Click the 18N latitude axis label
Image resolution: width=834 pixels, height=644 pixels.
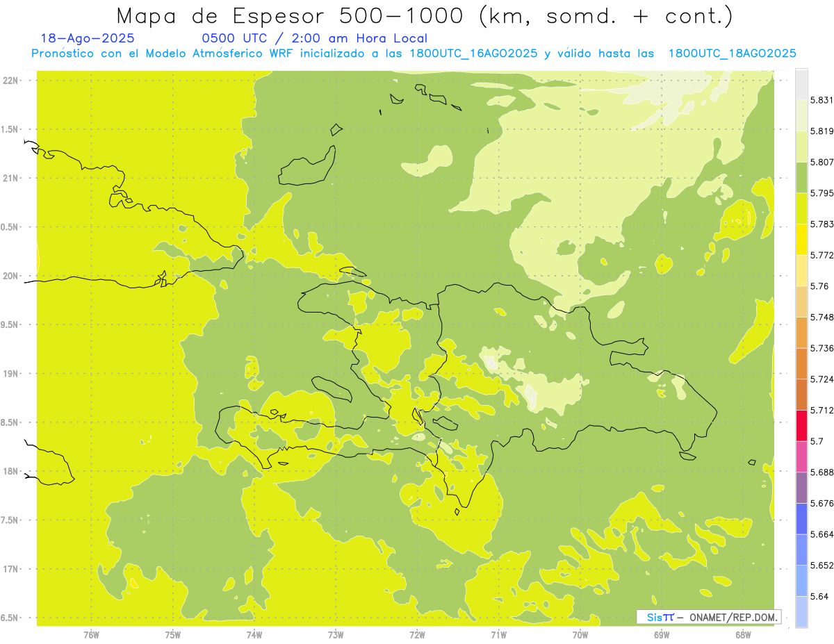pyautogui.click(x=10, y=472)
